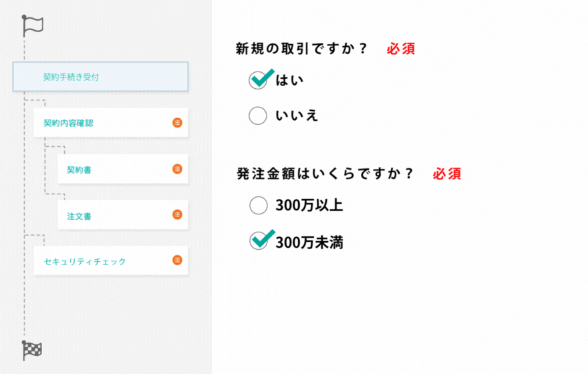Open the 契約書 step card

114,170
